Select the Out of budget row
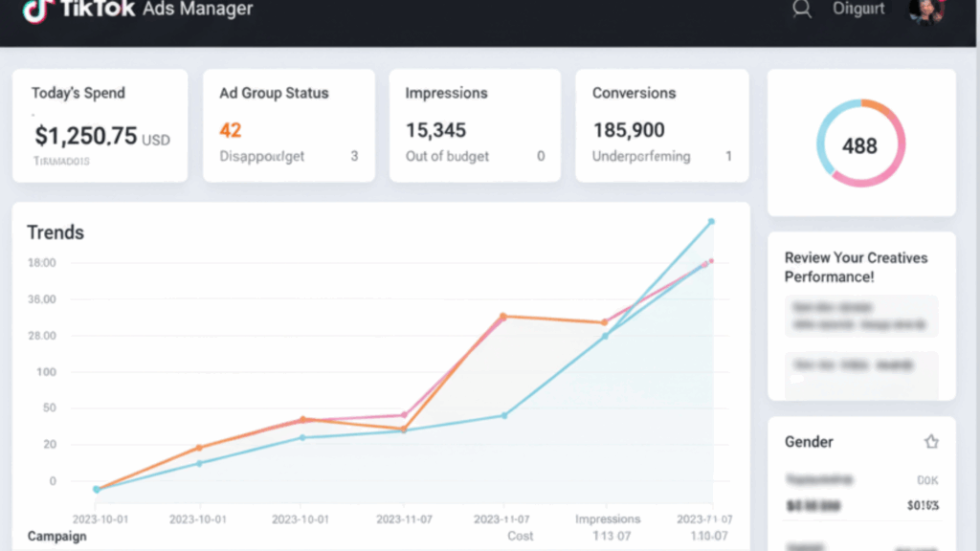The image size is (980, 551). (x=447, y=156)
